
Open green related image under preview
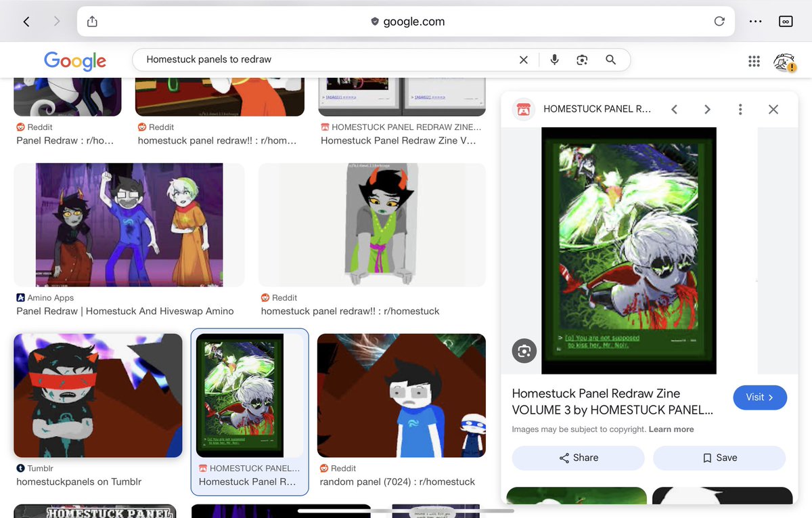(x=577, y=496)
